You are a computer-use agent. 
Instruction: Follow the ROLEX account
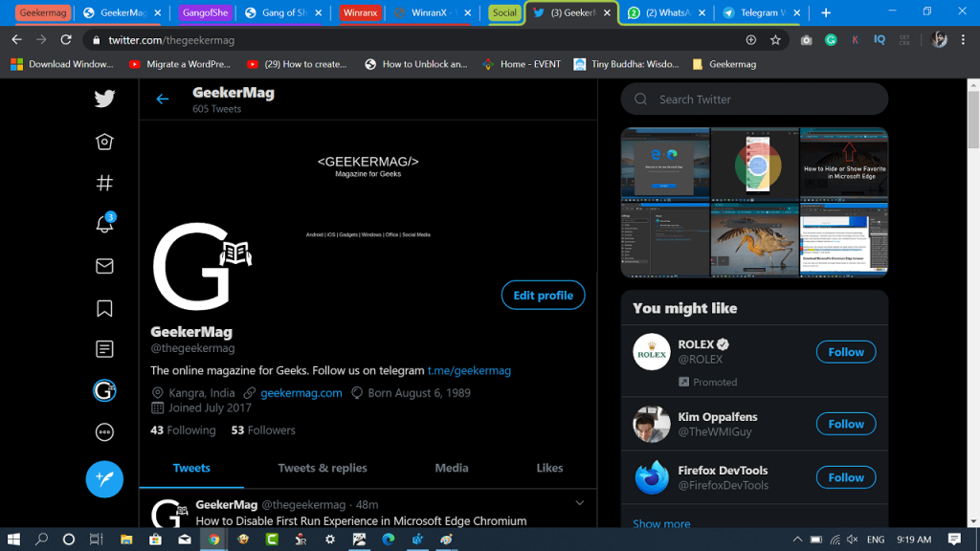coord(846,352)
